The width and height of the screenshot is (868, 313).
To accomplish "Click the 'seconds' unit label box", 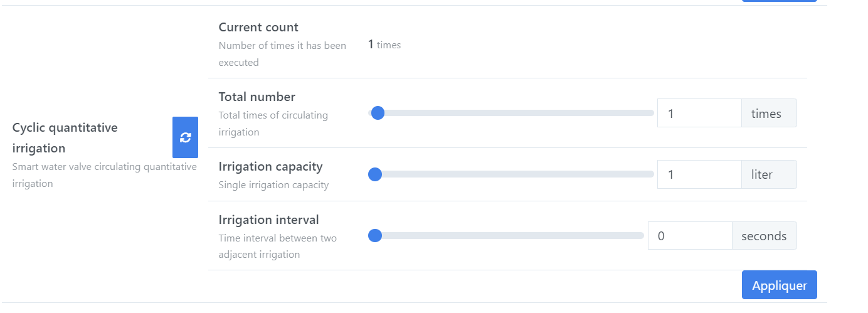I will point(765,236).
